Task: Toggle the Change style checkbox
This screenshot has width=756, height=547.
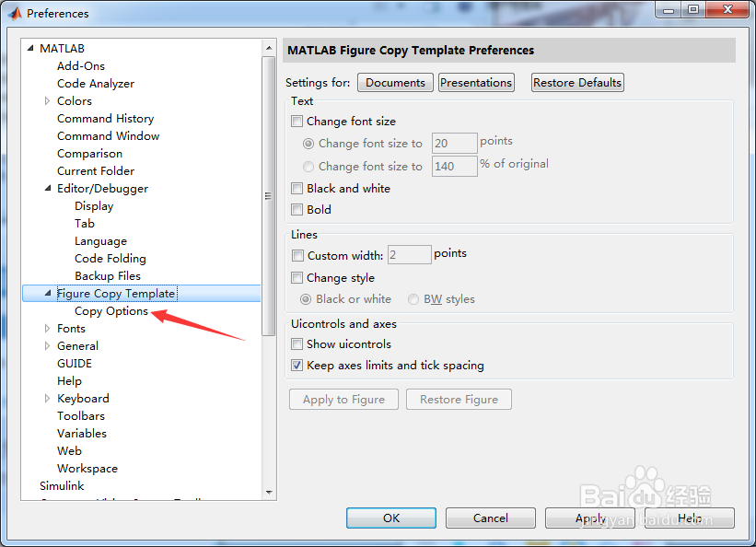Action: click(x=297, y=278)
